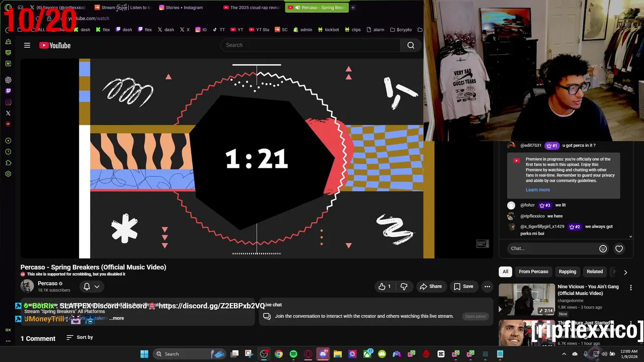Open the Percaso channel name link
This screenshot has width=644, height=362.
point(47,283)
